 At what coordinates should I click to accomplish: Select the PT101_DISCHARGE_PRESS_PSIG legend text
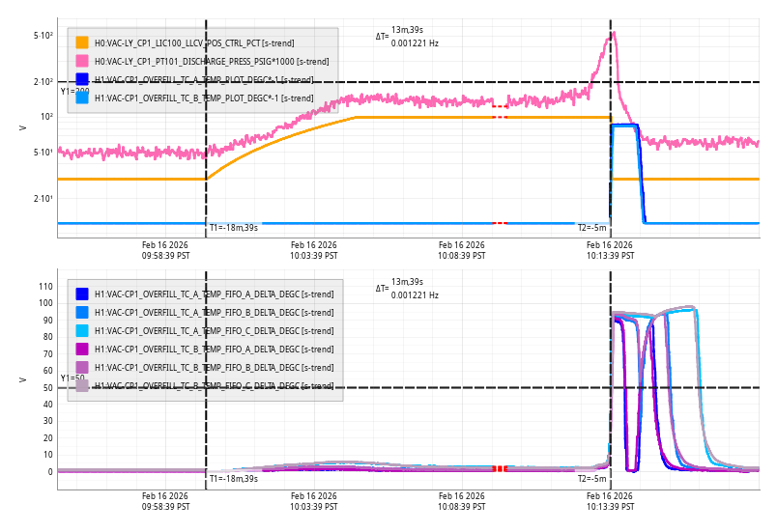[211, 61]
